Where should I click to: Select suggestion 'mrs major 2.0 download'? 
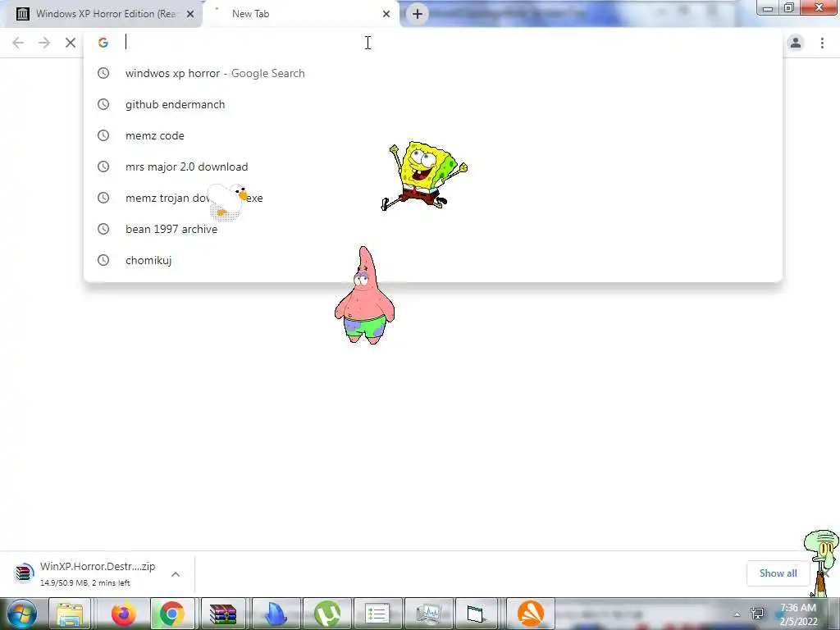(x=433, y=167)
